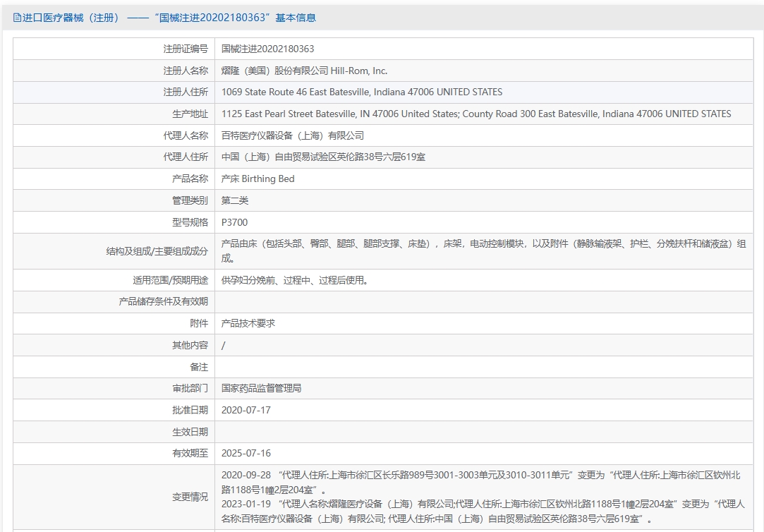This screenshot has height=532, width=764.
Task: Click the 结构及组成/主要组成成分 label
Action: tap(157, 251)
